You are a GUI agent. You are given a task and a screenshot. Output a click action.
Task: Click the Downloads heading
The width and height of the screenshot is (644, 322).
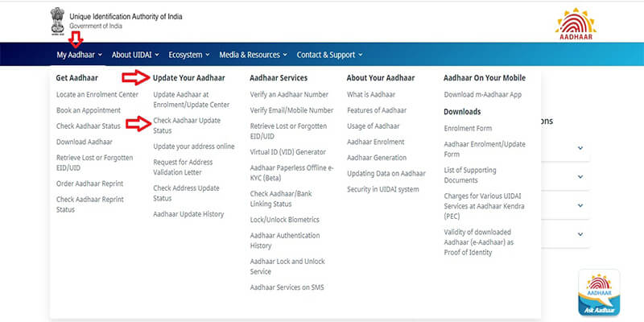(462, 111)
